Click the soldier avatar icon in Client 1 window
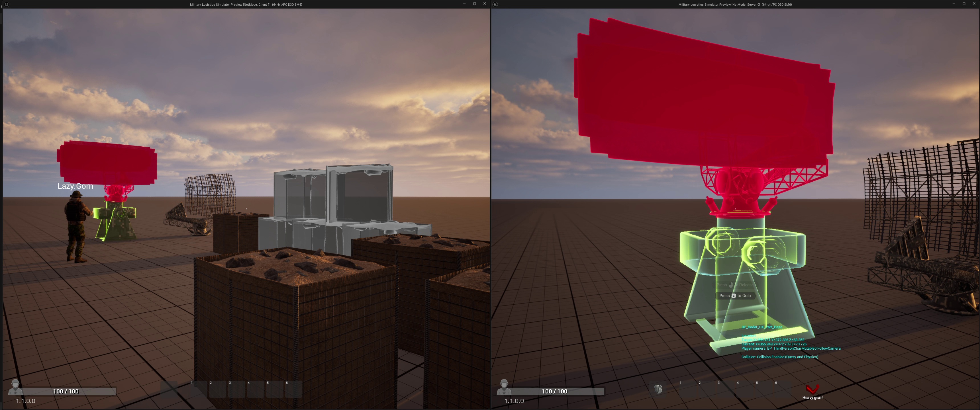Viewport: 980px width, 410px height. coord(15,387)
